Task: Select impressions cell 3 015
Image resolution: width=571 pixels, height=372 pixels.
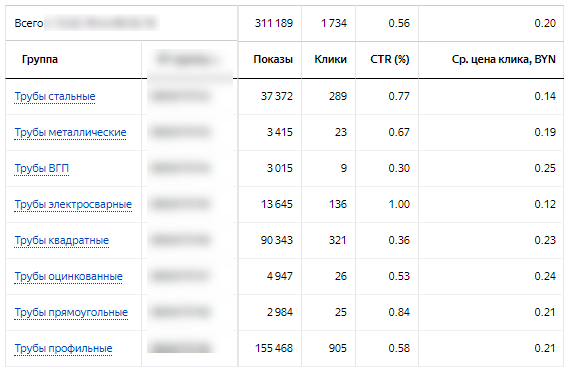Action: [x=280, y=169]
